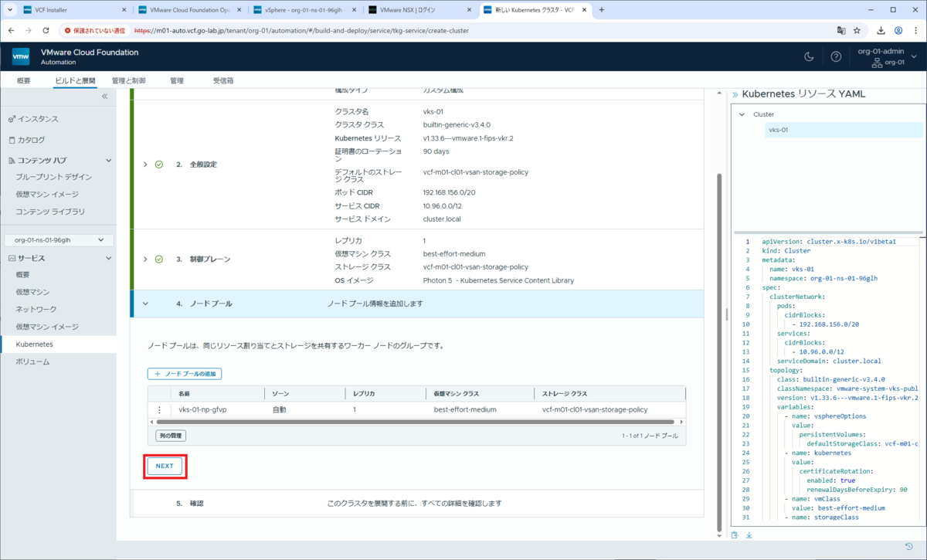Open the tab search dropdown arrow in Chrome
This screenshot has width=927, height=560.
coord(9,10)
